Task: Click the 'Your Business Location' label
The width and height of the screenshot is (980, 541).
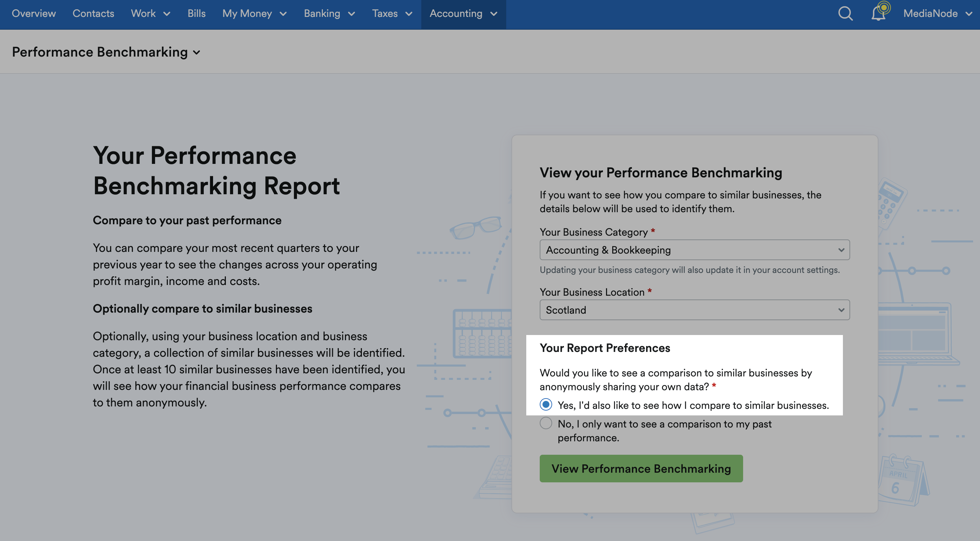Action: tap(592, 292)
